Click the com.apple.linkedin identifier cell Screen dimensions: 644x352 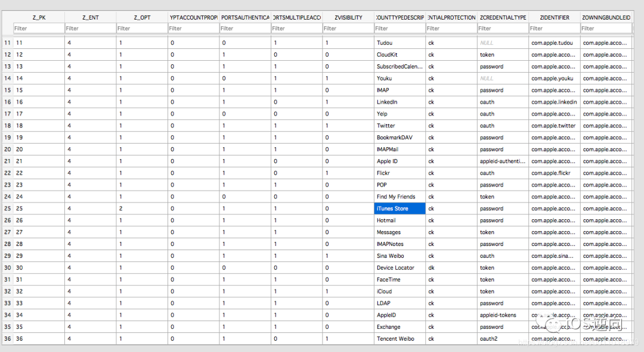(555, 102)
